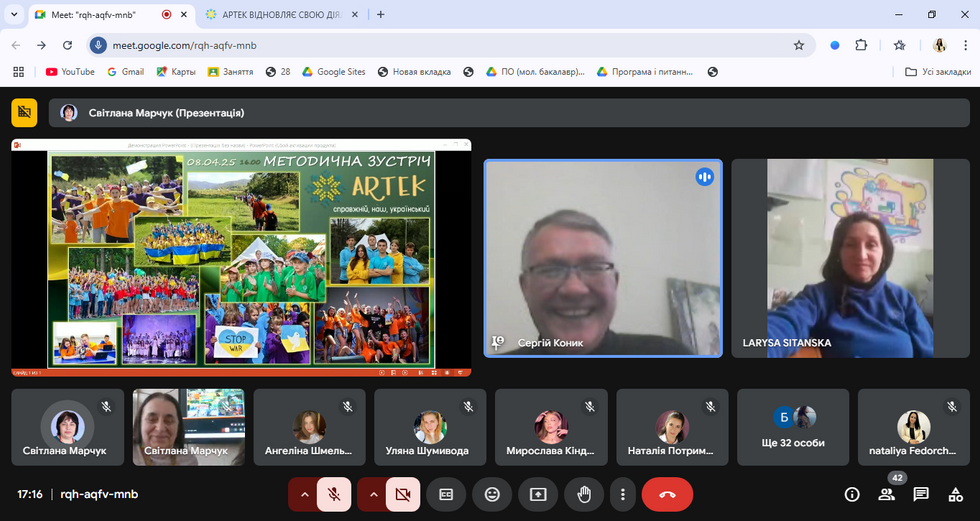This screenshot has height=521, width=980.
Task: Open Google Sites bookmark
Action: pyautogui.click(x=334, y=72)
